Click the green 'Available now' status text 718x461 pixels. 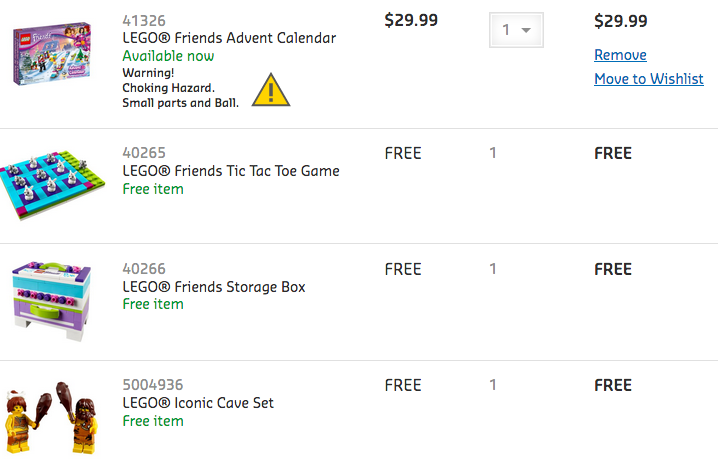[167, 56]
